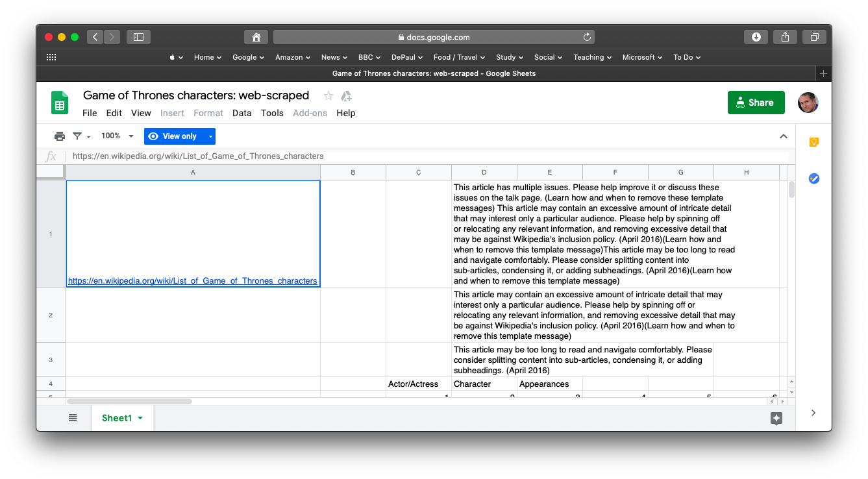Show the side panel with the arrow
Viewport: 868px width, 479px height.
coord(813,413)
